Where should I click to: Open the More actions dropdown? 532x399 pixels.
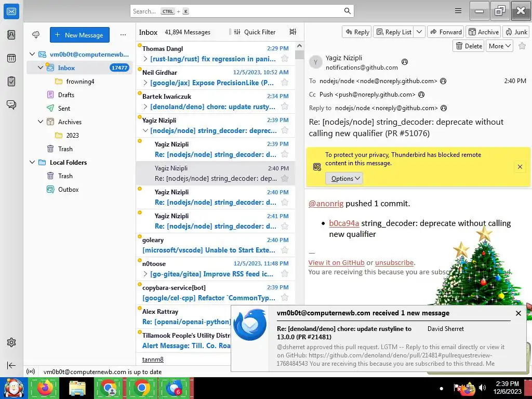(499, 46)
